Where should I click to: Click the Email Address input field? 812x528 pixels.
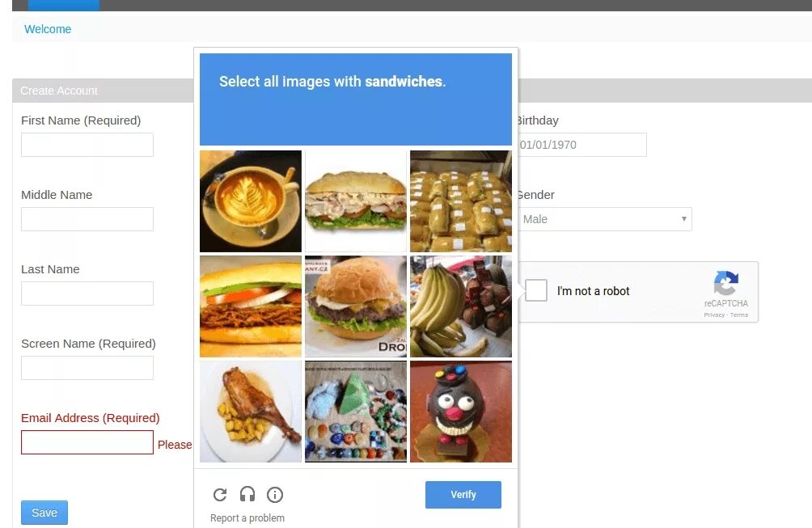pyautogui.click(x=87, y=442)
